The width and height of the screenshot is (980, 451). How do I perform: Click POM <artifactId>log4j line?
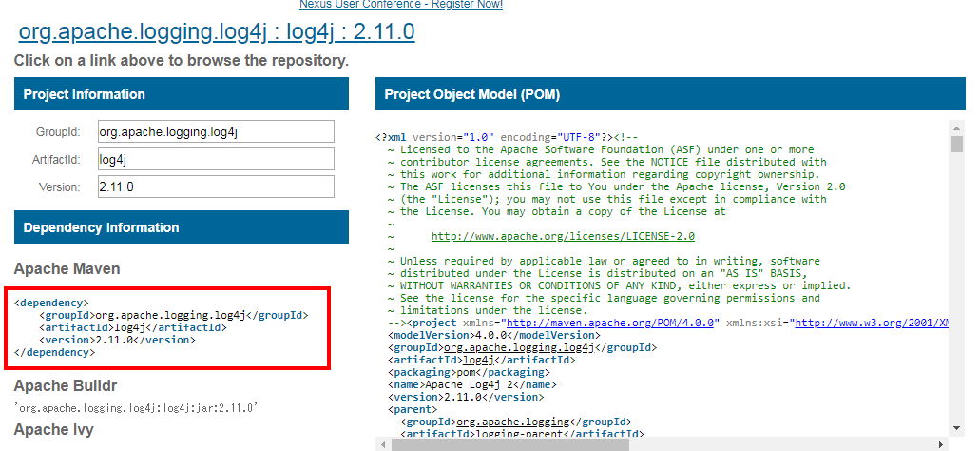pos(481,361)
